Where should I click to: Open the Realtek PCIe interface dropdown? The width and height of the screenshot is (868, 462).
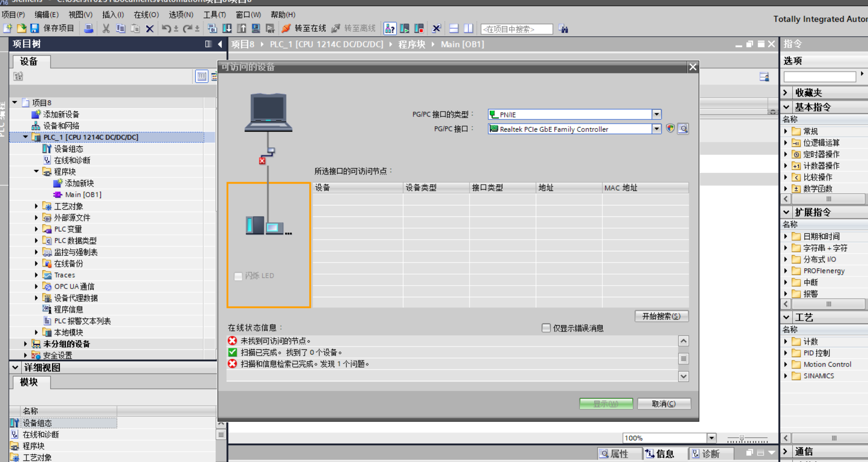[x=656, y=129]
